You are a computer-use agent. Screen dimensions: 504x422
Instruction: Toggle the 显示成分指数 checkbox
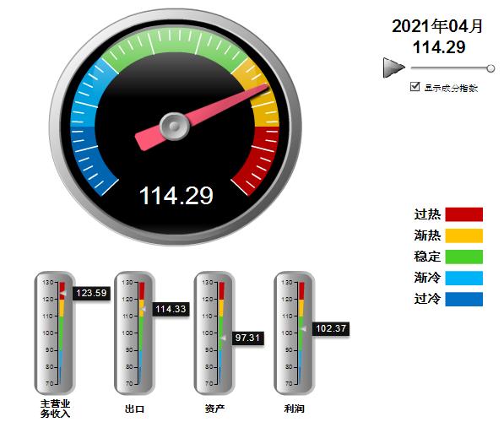[x=415, y=86]
